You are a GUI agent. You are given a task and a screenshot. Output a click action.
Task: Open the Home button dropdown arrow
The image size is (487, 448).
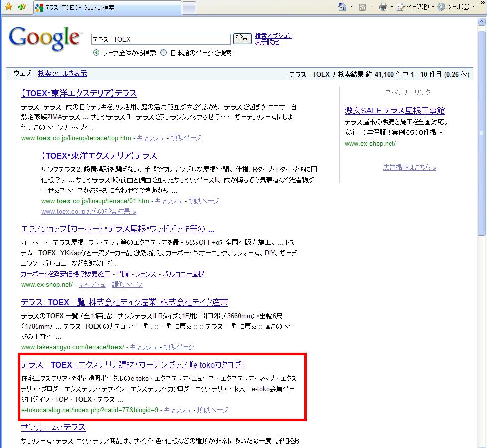pos(351,7)
